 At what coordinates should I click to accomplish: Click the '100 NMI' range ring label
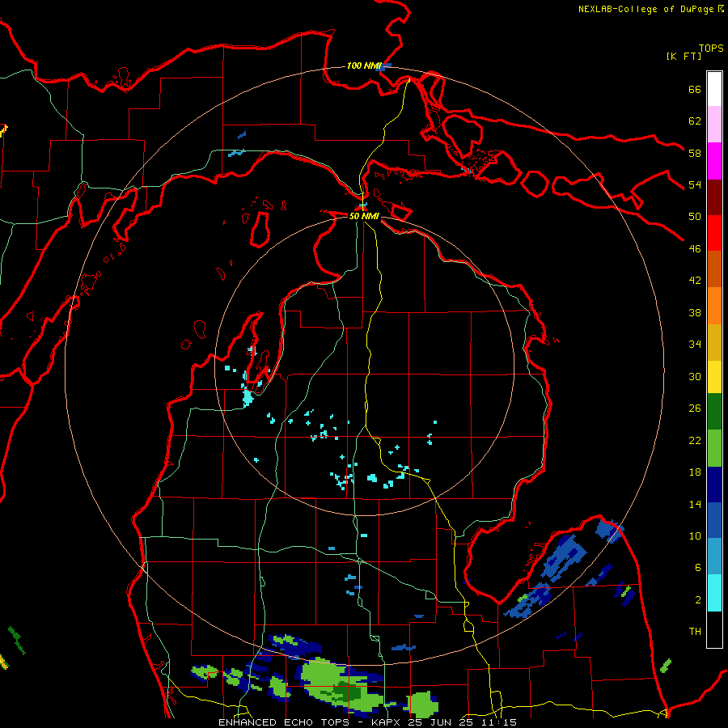click(364, 66)
